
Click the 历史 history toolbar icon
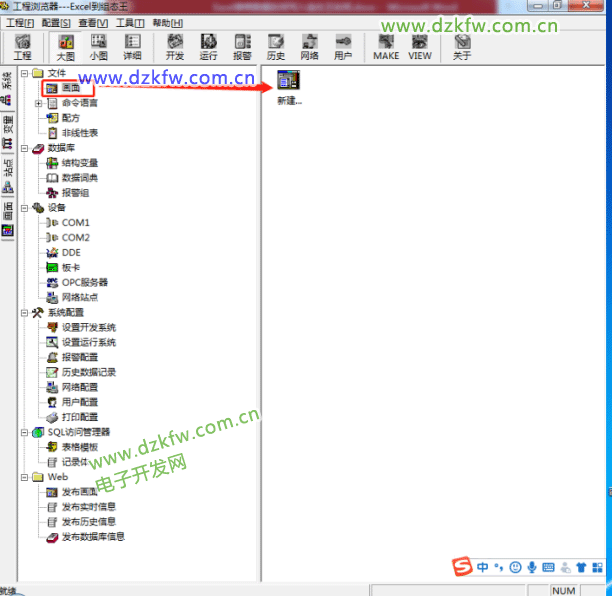click(276, 47)
